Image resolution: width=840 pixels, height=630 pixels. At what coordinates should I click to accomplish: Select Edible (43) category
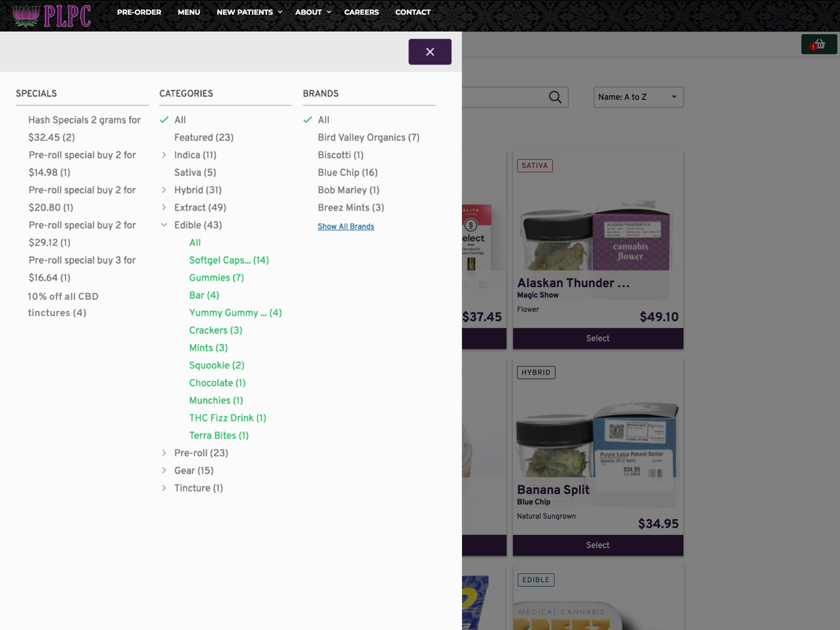pyautogui.click(x=198, y=225)
